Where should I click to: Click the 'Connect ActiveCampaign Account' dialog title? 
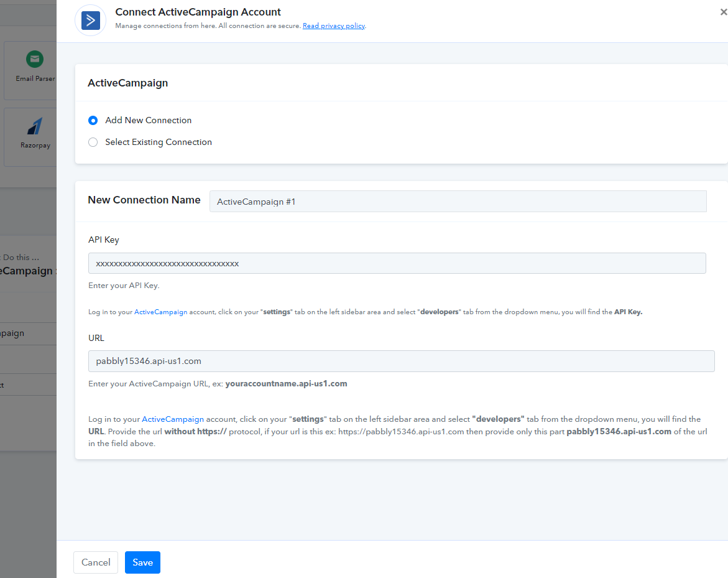coord(198,12)
